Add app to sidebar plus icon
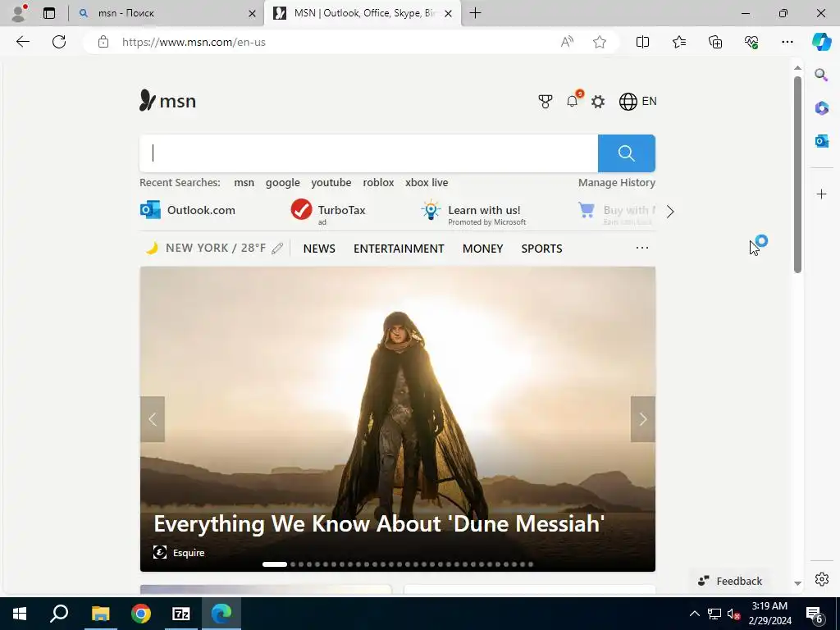The image size is (840, 630). pyautogui.click(x=821, y=194)
